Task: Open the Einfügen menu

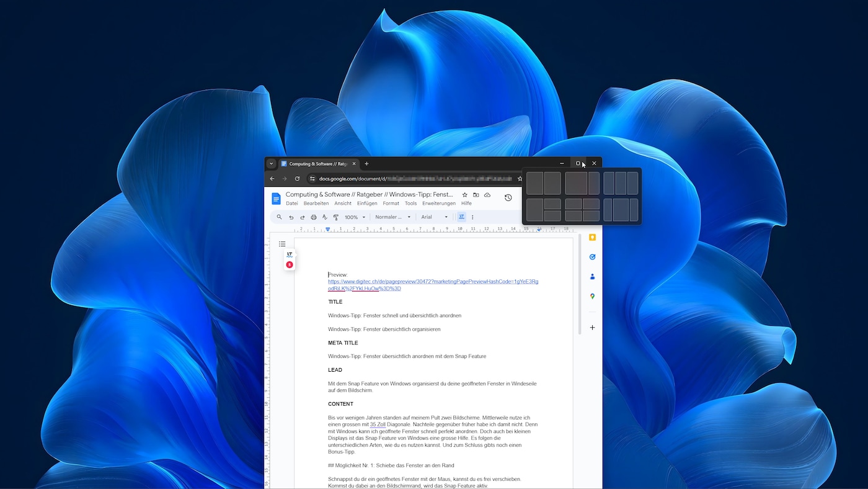Action: [x=367, y=204]
